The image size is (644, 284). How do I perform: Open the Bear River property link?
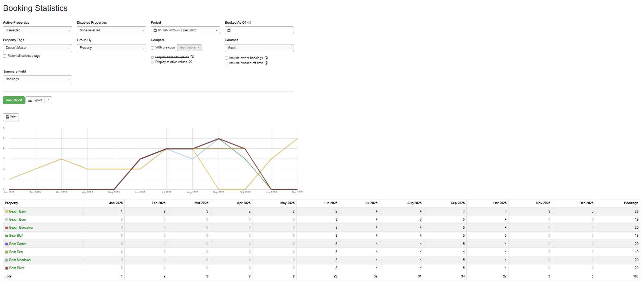click(x=17, y=268)
